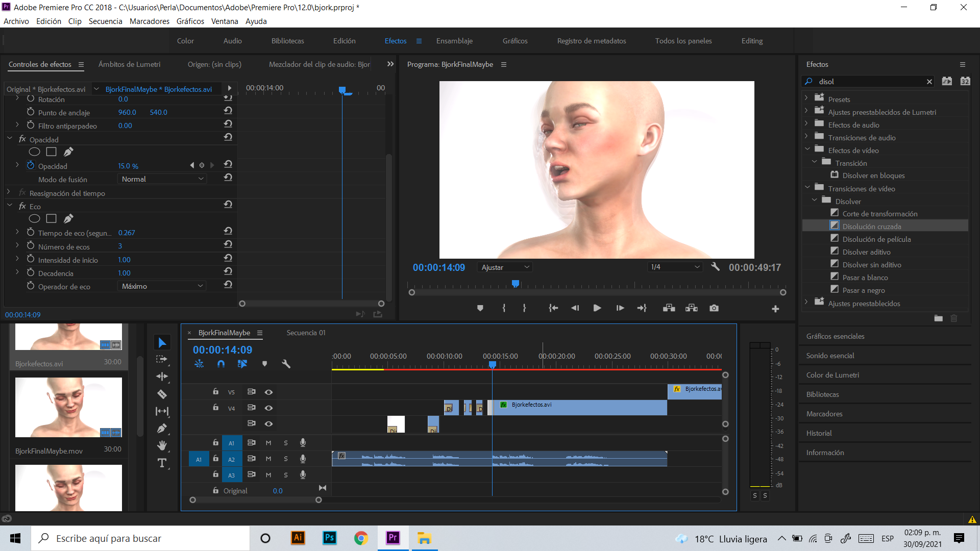The width and height of the screenshot is (980, 551).
Task: Expand the Presets folder
Action: 806,98
